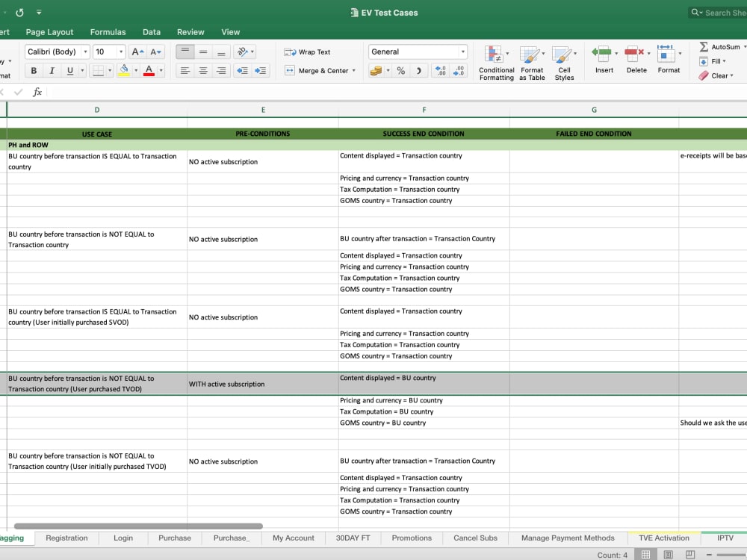Apply red font color
747x560 pixels.
(x=149, y=70)
